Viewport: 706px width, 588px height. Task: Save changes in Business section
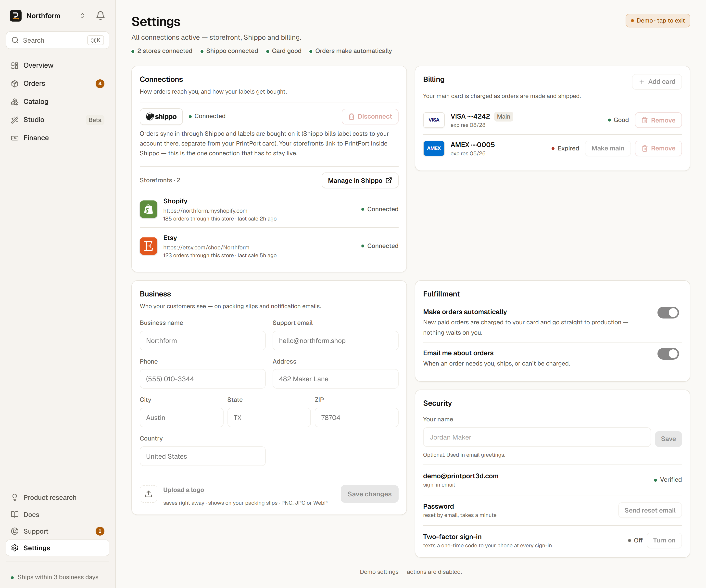(369, 494)
